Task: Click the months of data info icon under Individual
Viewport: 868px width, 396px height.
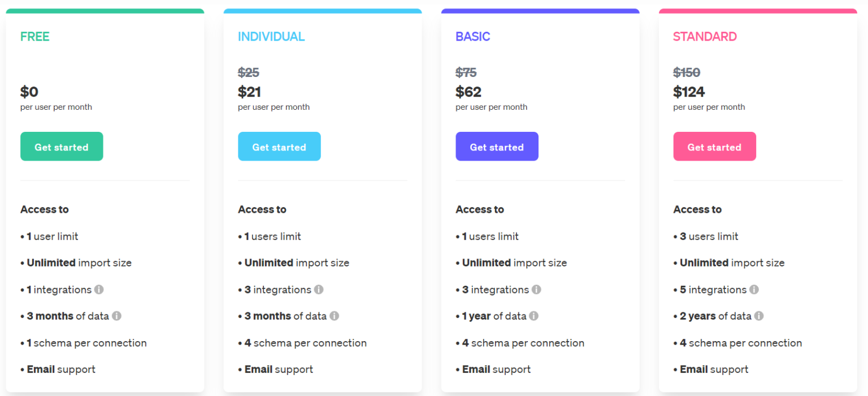Action: [x=335, y=316]
